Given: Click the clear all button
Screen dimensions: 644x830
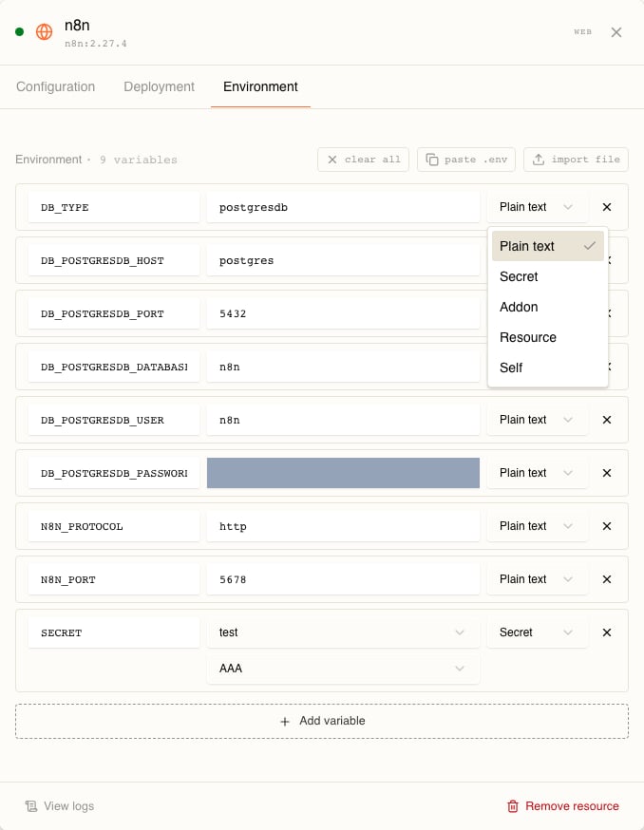Looking at the screenshot, I should [363, 160].
